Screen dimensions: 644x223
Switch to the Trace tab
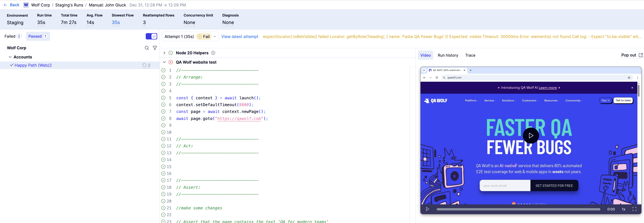(x=470, y=55)
